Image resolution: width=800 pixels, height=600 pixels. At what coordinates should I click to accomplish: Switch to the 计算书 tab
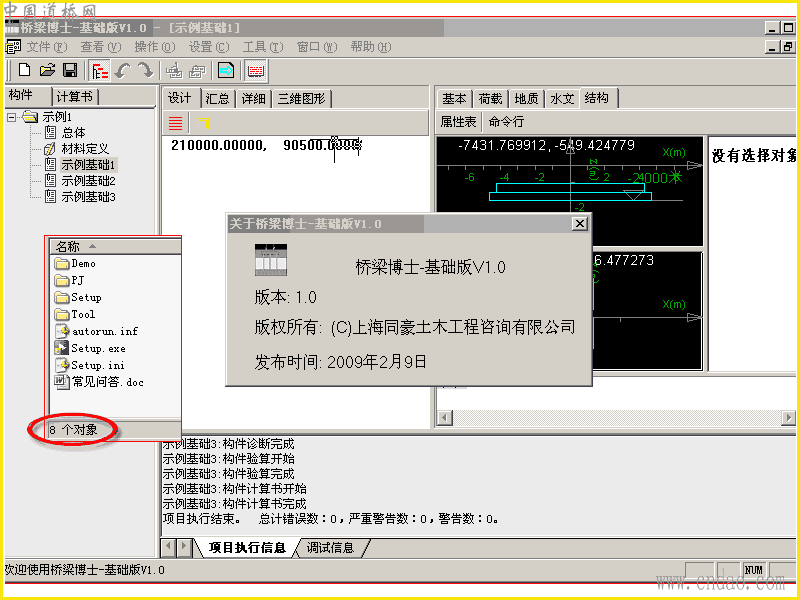coord(75,97)
